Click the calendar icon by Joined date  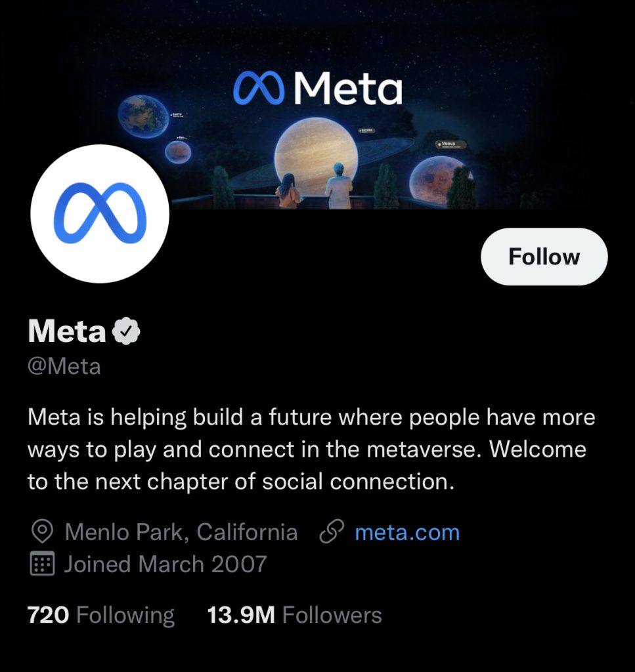(x=43, y=564)
